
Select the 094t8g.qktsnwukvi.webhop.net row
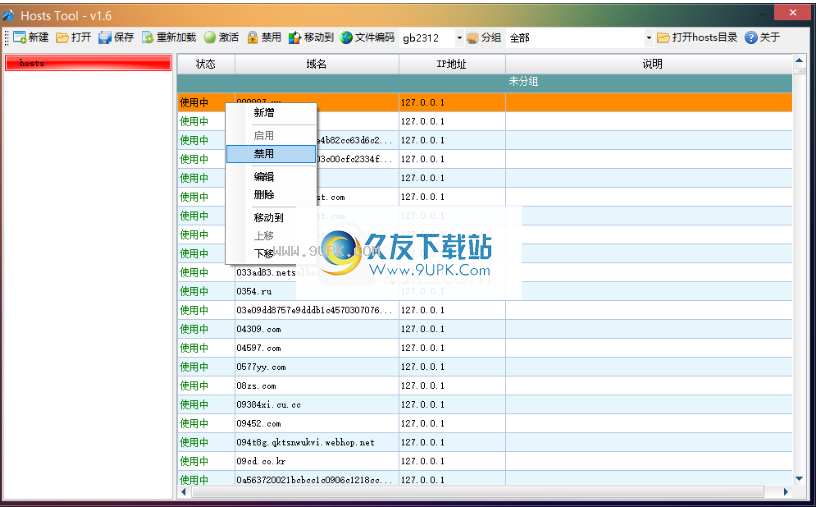click(x=485, y=442)
